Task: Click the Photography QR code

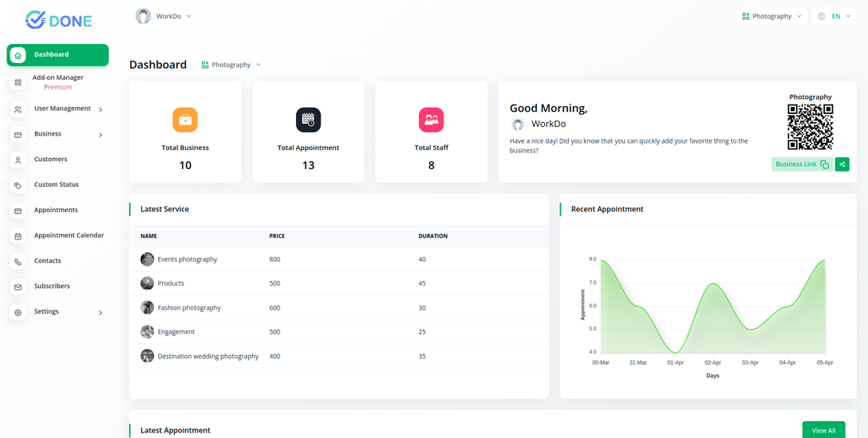Action: click(x=811, y=127)
